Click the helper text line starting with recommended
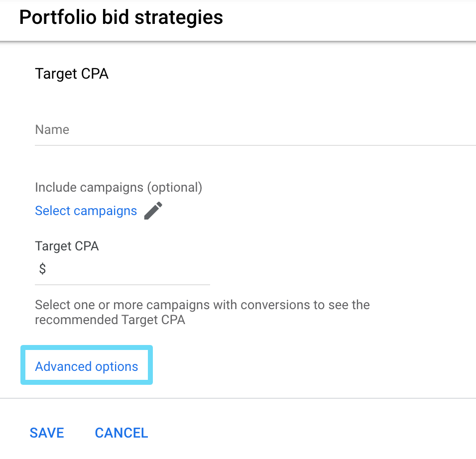Image resolution: width=476 pixels, height=459 pixels. tap(110, 320)
